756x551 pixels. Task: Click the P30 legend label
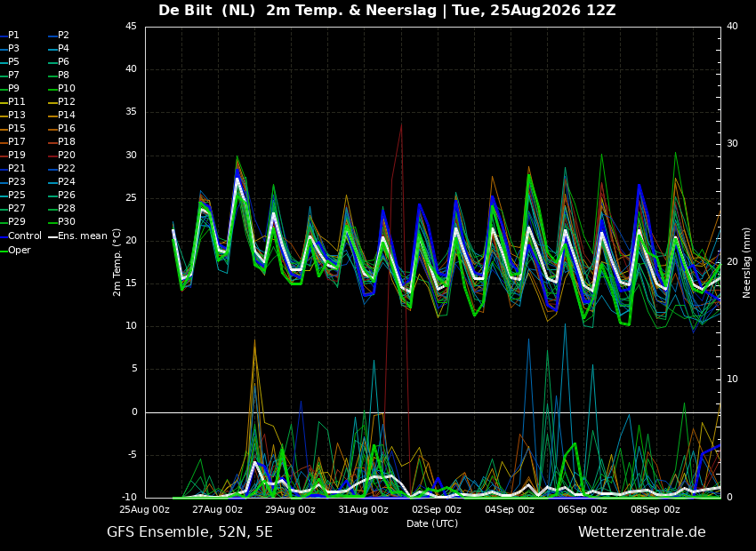67,221
